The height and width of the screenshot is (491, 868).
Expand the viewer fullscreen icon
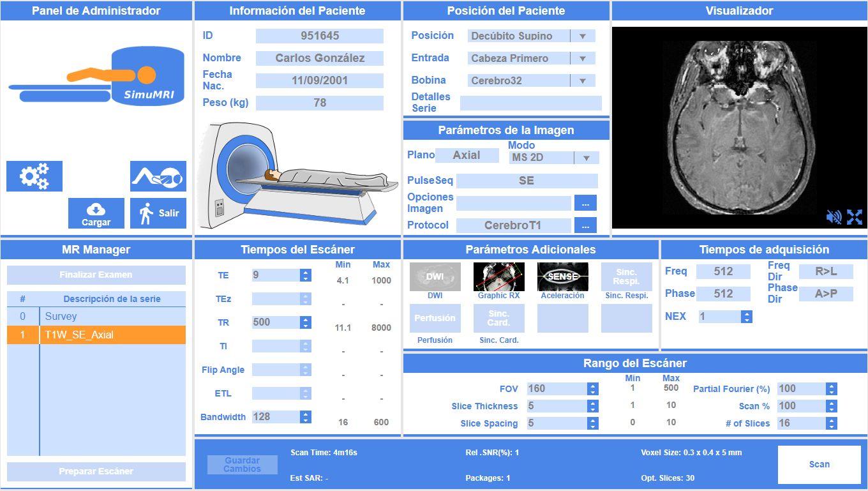click(x=855, y=217)
